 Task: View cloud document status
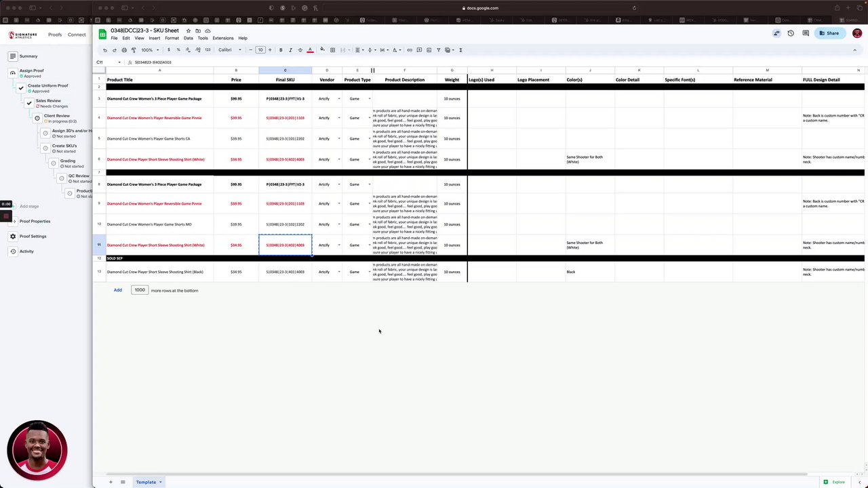click(208, 30)
